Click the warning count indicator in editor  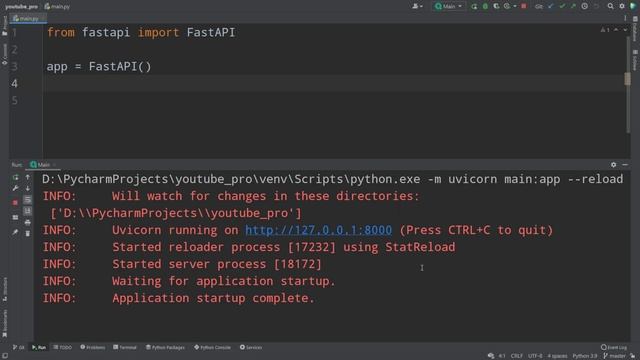click(x=605, y=30)
